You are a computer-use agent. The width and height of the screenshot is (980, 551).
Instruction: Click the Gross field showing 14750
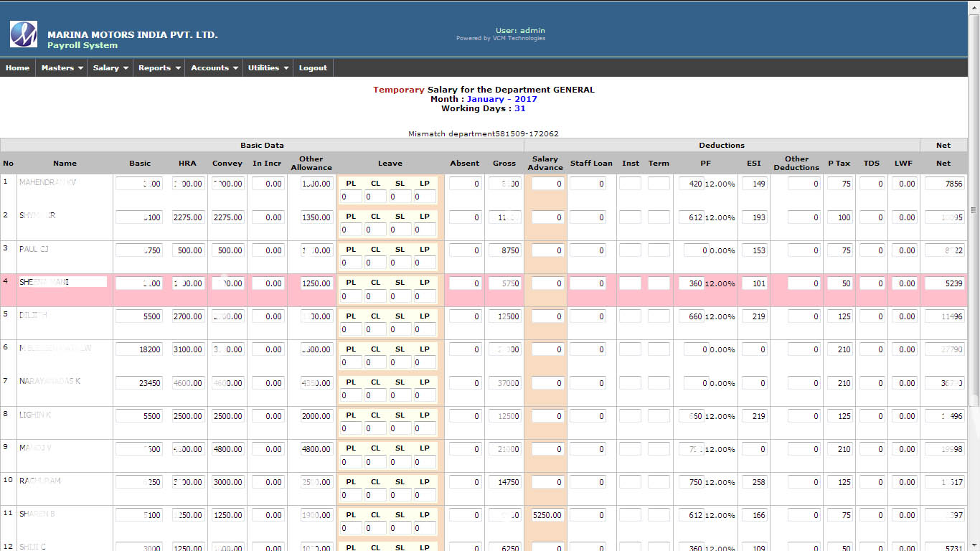click(x=505, y=482)
